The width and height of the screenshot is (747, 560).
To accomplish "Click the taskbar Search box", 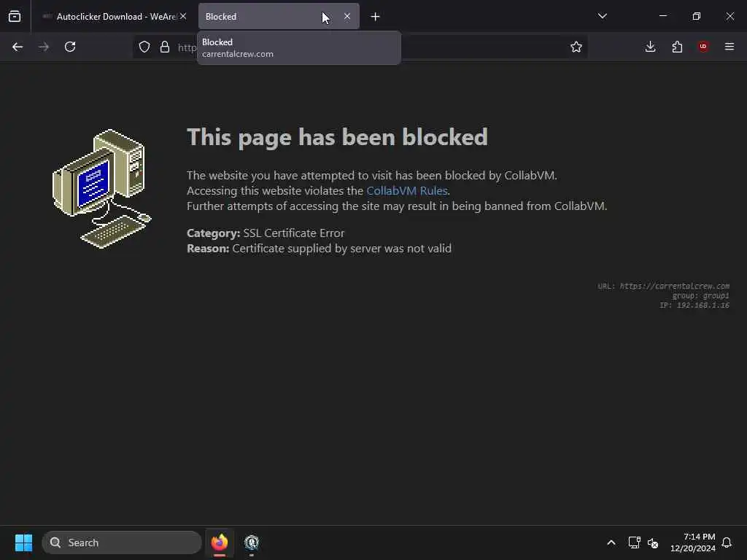I will [x=122, y=542].
